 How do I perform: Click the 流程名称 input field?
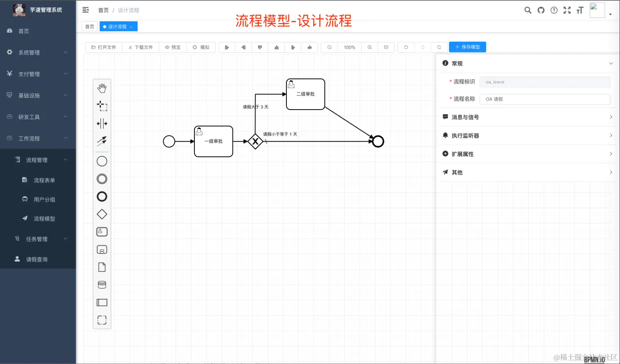point(545,99)
